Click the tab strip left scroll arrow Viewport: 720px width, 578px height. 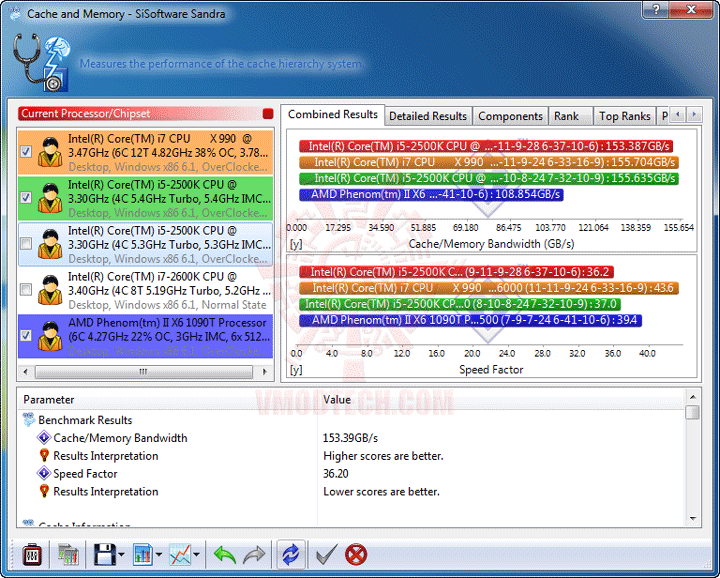pyautogui.click(x=677, y=114)
